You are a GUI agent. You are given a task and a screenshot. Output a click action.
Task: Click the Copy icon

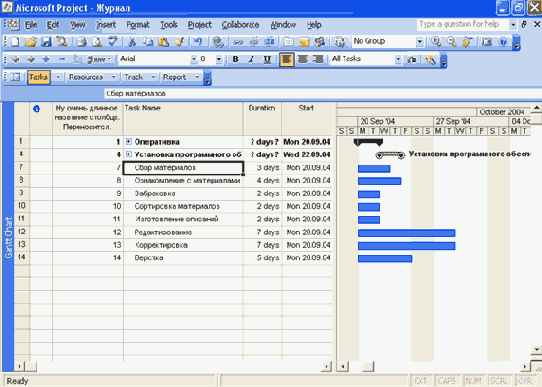148,42
